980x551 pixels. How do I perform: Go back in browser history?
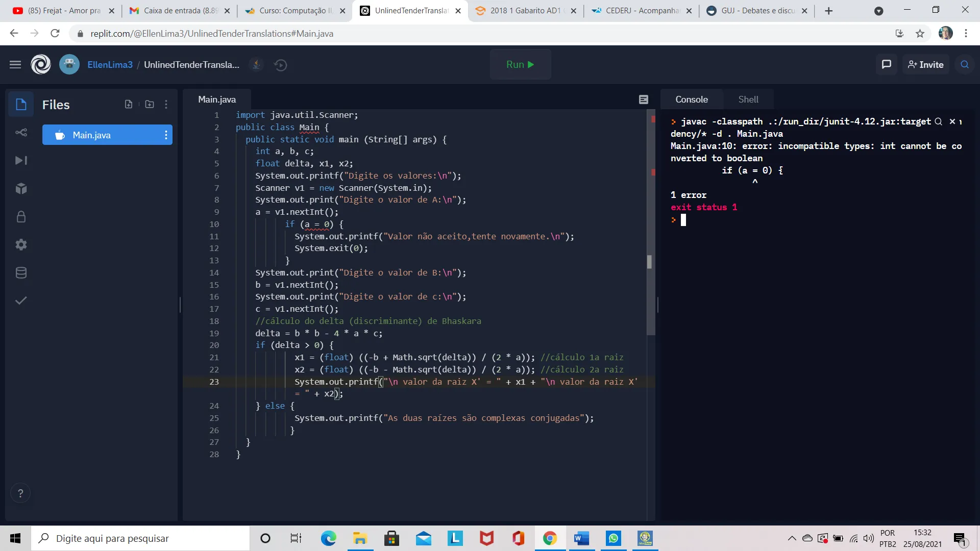pyautogui.click(x=14, y=33)
